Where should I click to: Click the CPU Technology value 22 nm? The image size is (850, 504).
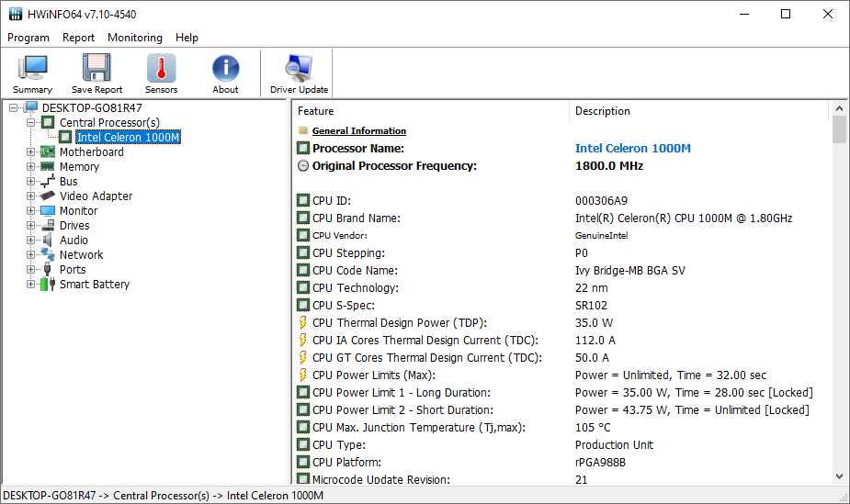592,287
